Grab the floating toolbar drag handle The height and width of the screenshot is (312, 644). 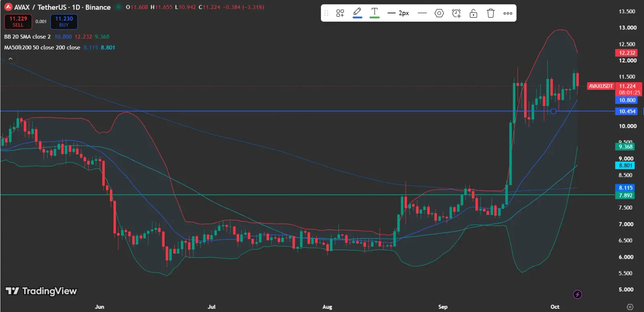point(326,13)
